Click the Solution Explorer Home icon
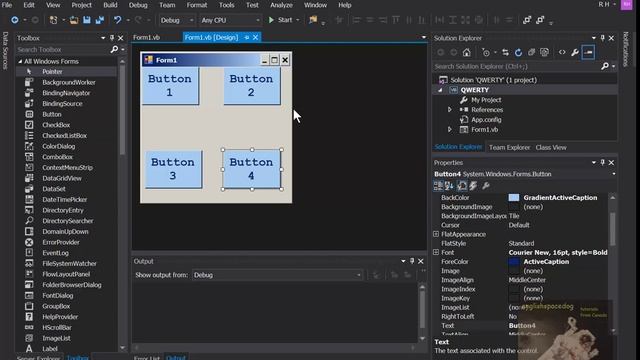640x360 pixels. 467,52
